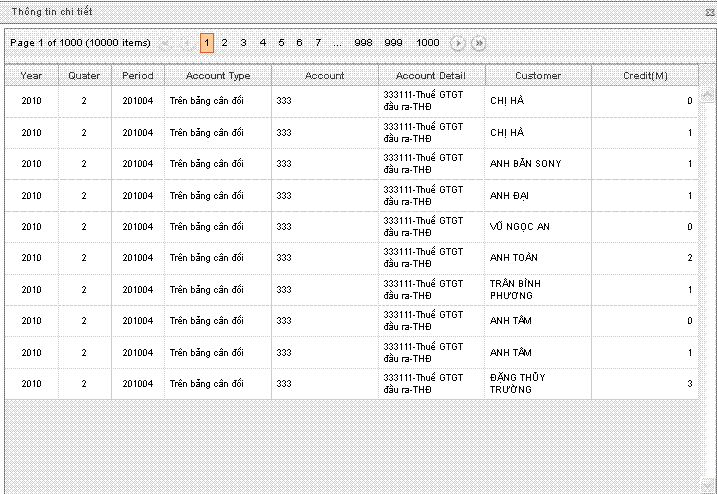Viewport: 717px width, 494px height.
Task: Open page 2 of results
Action: pyautogui.click(x=224, y=43)
